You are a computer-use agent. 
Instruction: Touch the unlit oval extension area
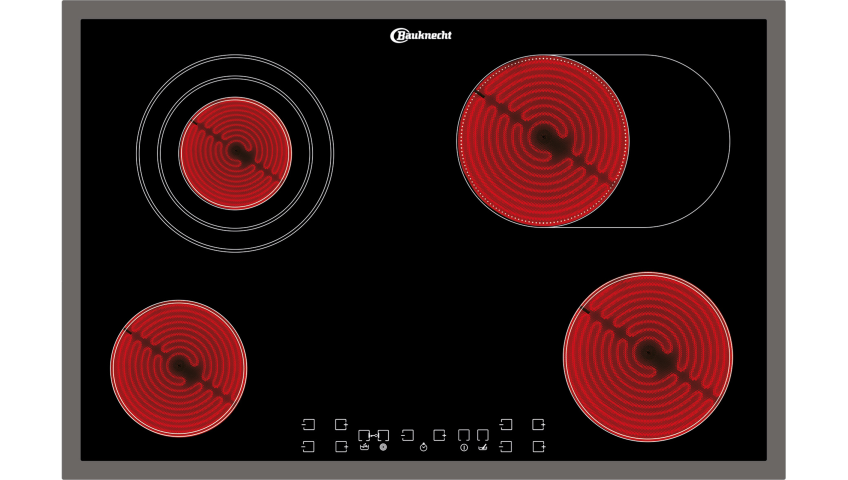coord(679,141)
